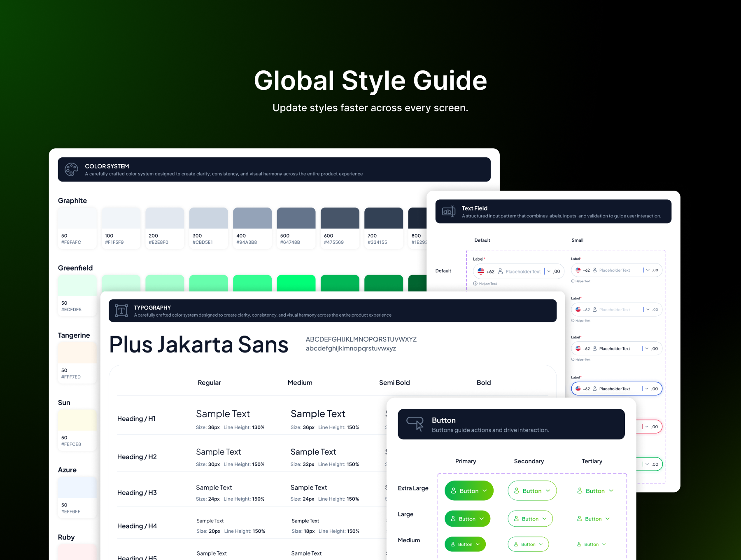The image size is (741, 560).
Task: Select the Tangerine 50 swatch #FFF7ED
Action: click(77, 363)
